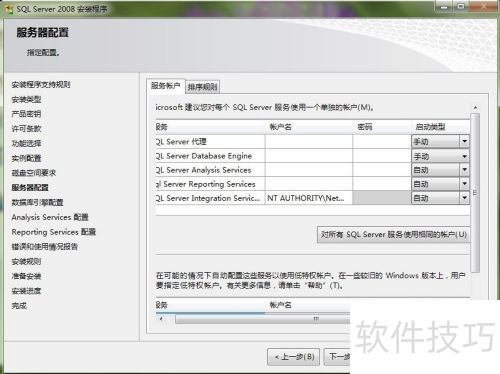The height and width of the screenshot is (374, 500).
Task: Click 对所有 SQL Server 服务使用相同的帐户 button
Action: pos(394,235)
